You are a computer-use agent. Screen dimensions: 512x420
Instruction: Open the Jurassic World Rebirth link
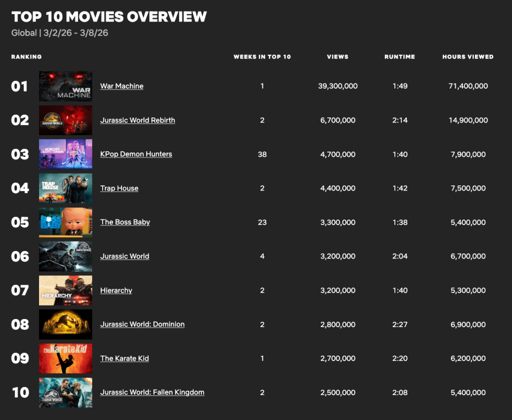(x=138, y=120)
